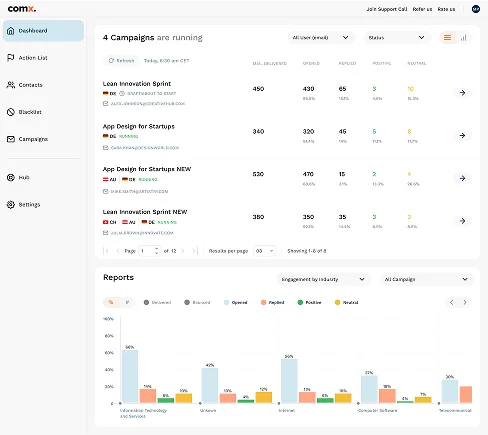Toggle Delivered series in chart legend
488x435 pixels.
click(157, 302)
